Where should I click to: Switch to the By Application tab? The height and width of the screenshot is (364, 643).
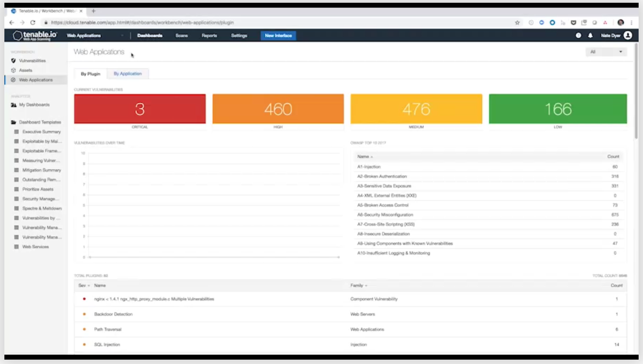pyautogui.click(x=127, y=74)
